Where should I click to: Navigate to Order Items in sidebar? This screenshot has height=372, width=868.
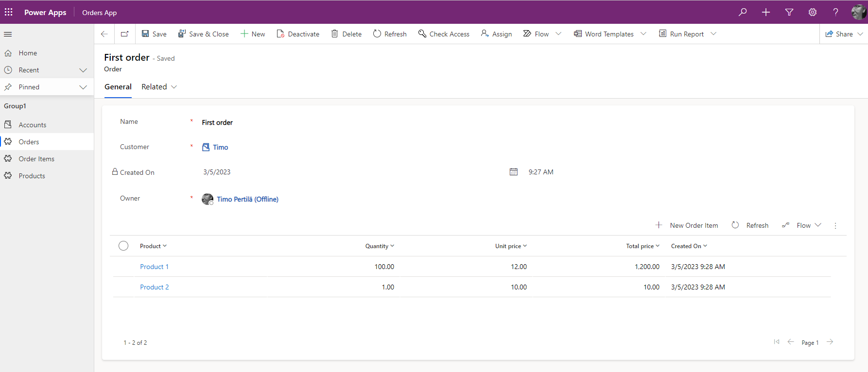36,159
